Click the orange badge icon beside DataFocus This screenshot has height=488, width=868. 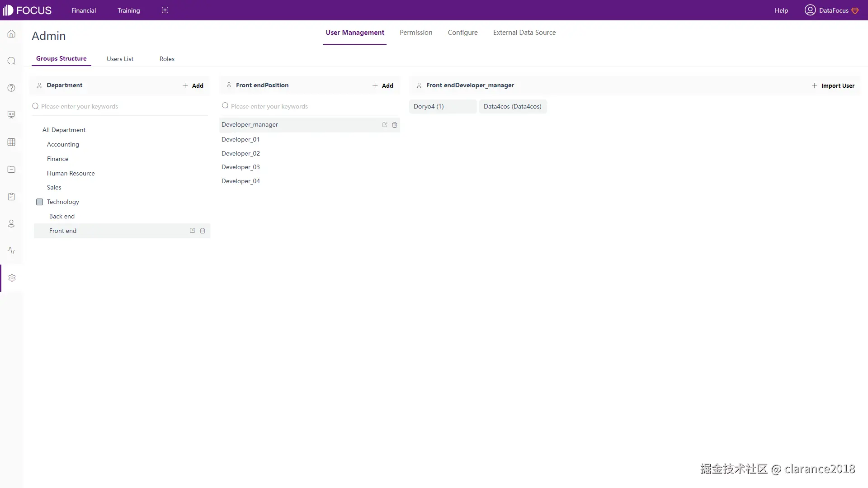point(855,10)
